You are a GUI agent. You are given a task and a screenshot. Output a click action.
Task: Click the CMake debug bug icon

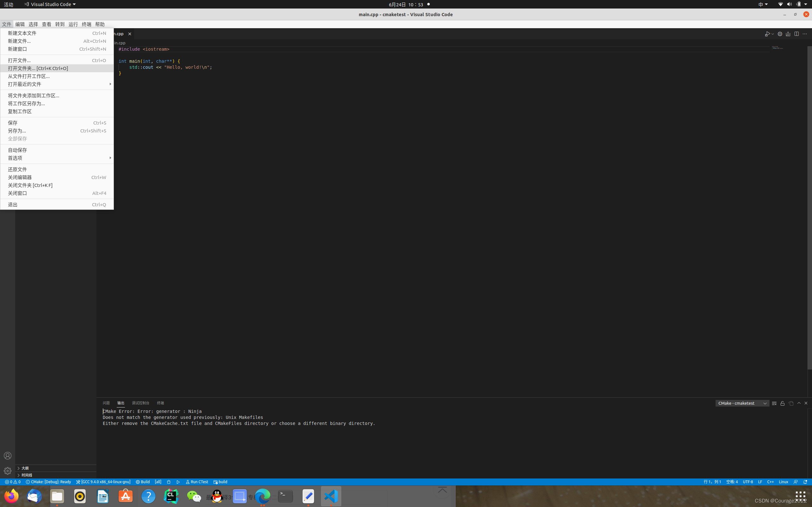tap(169, 482)
